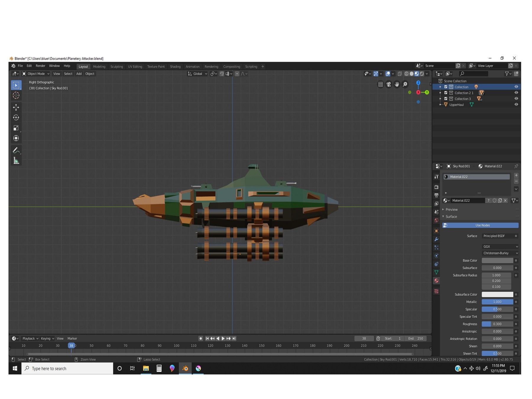
Task: Open the Object Mode dropdown
Action: 35,74
